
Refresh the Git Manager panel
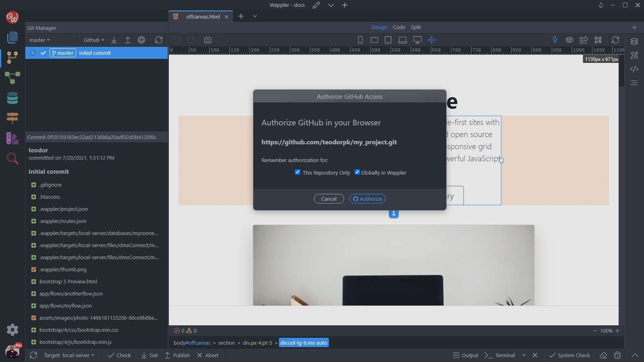[x=159, y=40]
